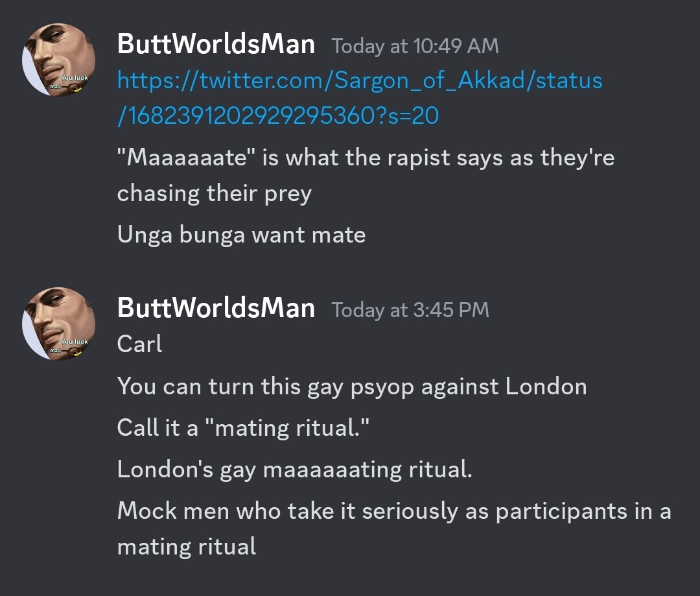This screenshot has height=596, width=700.
Task: Select the 'Unga bunga want mate' message
Action: pyautogui.click(x=242, y=235)
